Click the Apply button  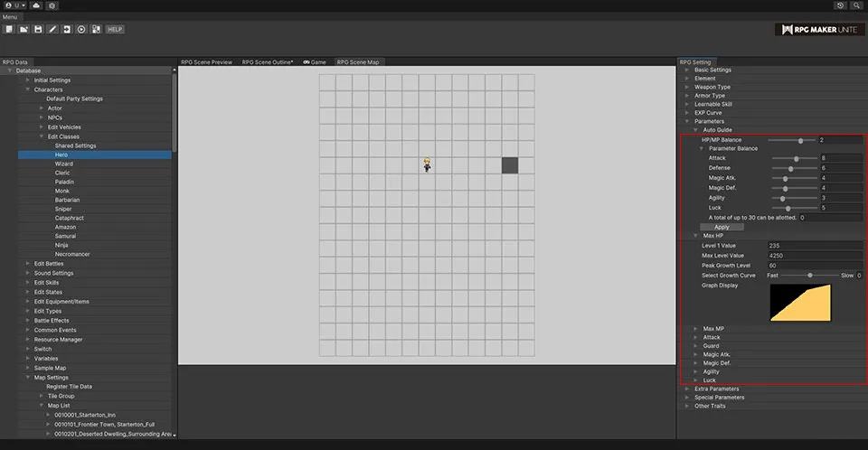[x=722, y=227]
